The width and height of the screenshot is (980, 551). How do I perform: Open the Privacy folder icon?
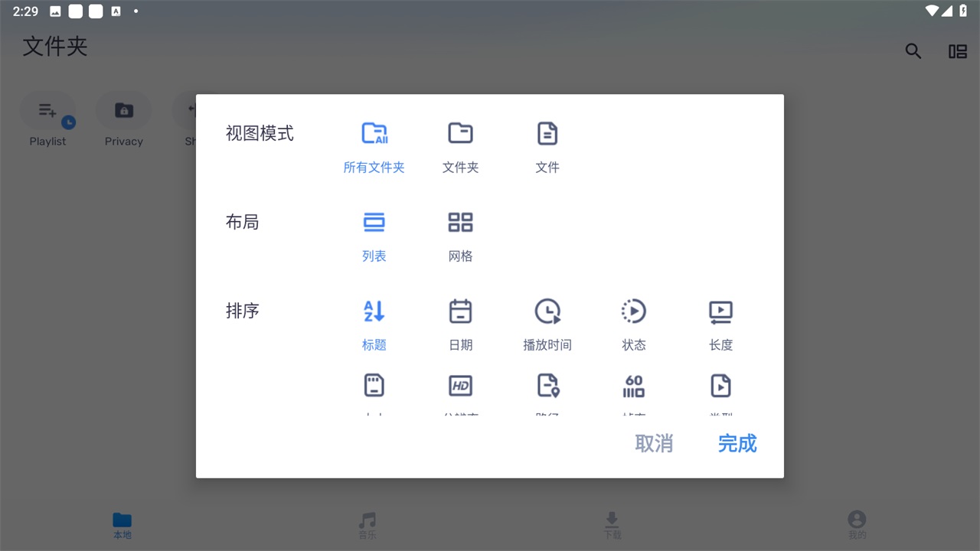123,110
